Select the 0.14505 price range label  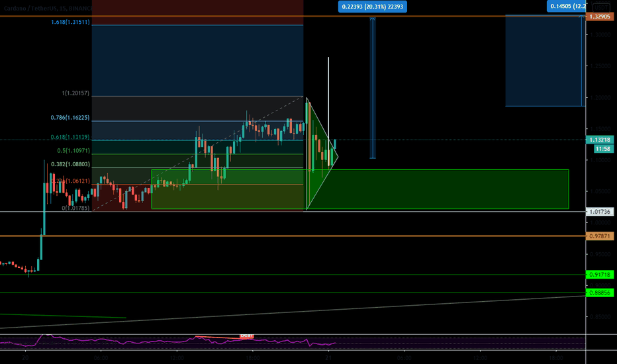coord(566,7)
